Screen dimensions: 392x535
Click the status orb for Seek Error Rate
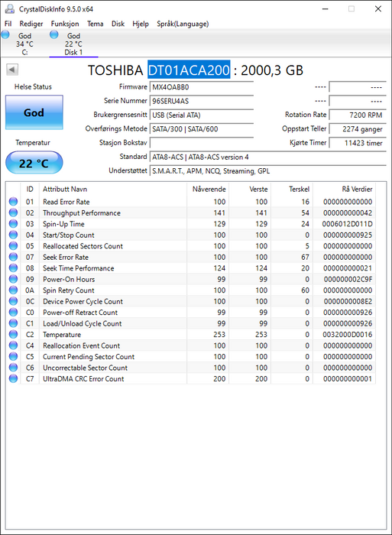point(13,257)
